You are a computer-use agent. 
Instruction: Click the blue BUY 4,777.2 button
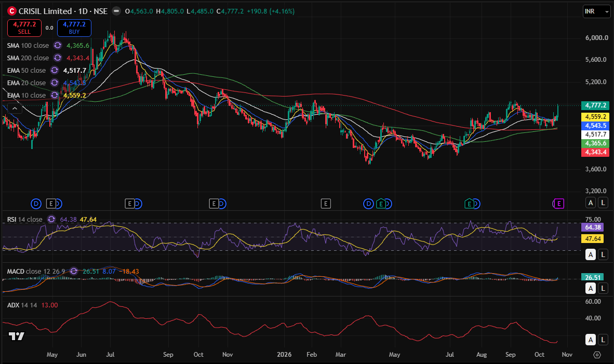pos(74,28)
